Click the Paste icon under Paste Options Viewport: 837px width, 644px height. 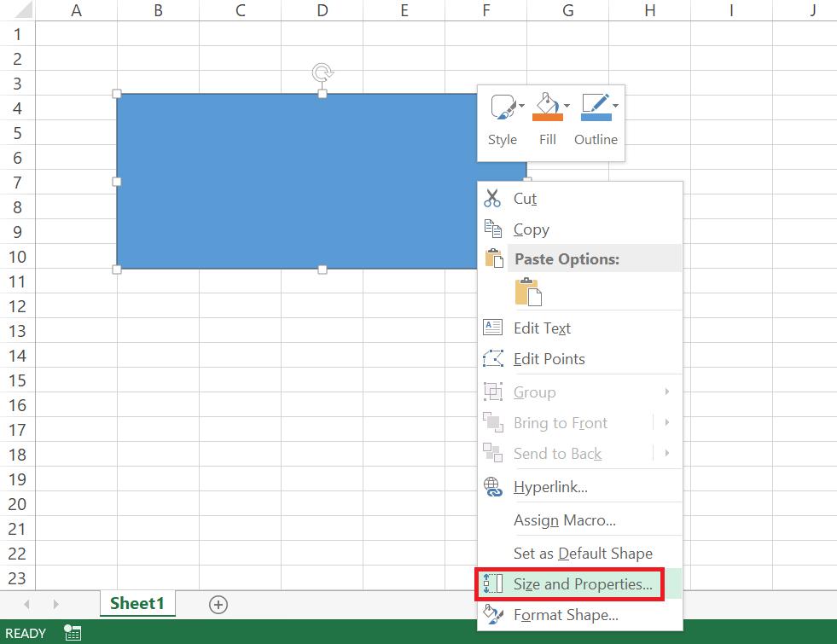point(528,292)
